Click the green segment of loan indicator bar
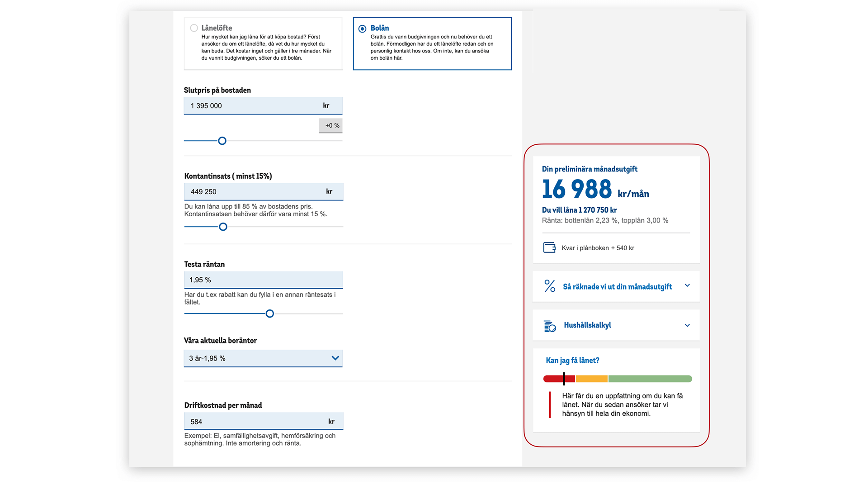 pyautogui.click(x=650, y=379)
